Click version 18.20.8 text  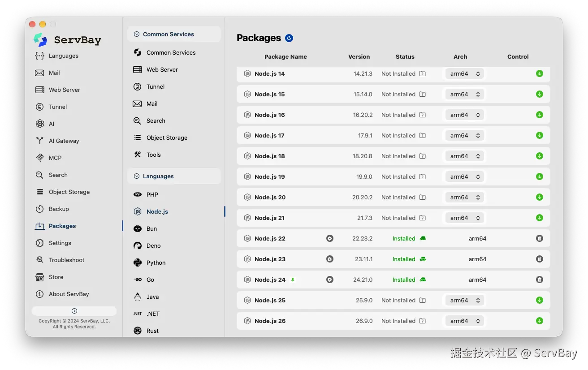363,156
